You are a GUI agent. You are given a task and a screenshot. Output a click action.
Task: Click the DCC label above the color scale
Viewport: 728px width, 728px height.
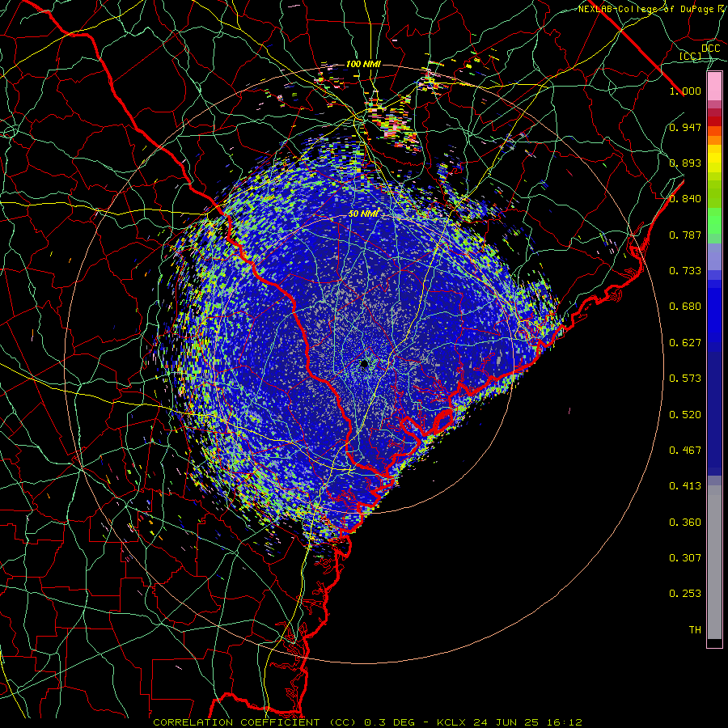710,49
